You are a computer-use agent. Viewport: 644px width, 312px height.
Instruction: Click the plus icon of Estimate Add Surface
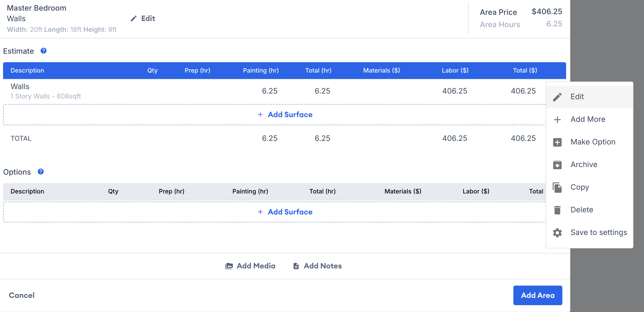[260, 115]
